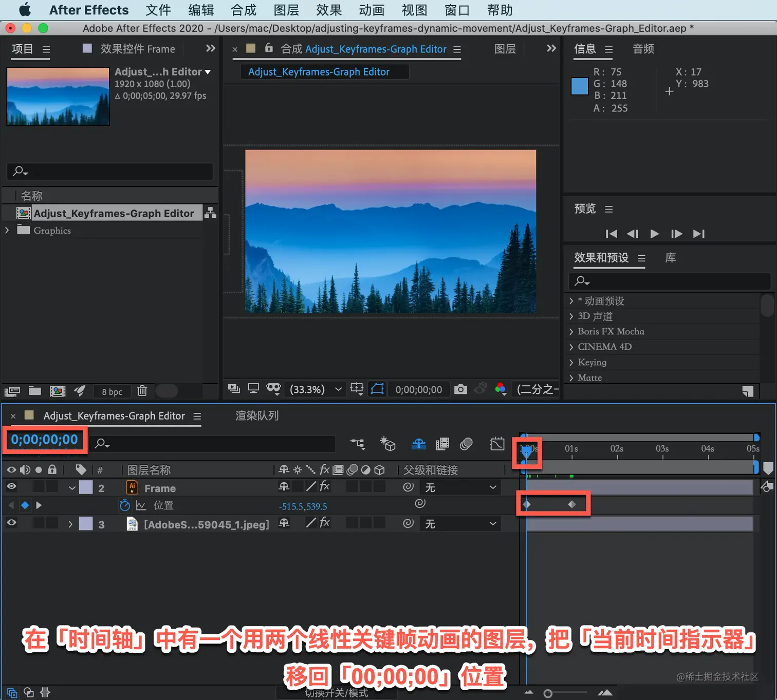777x700 pixels.
Task: Open the 窗口 menu
Action: click(x=457, y=10)
